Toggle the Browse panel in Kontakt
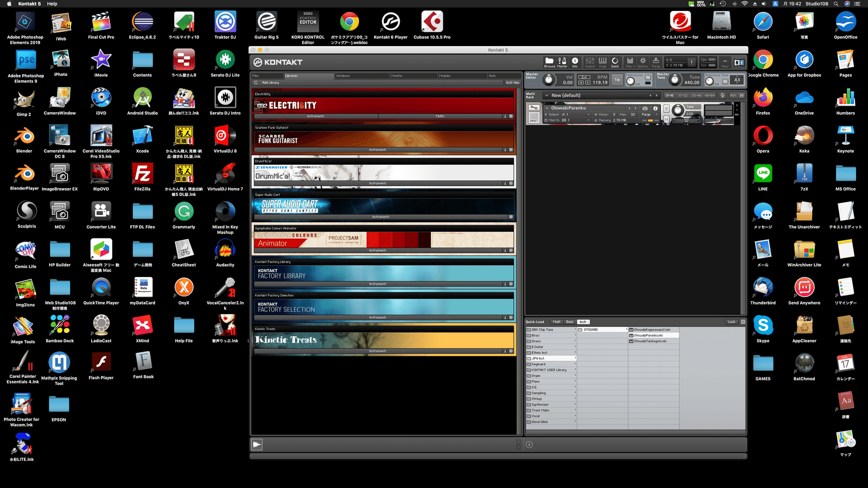The width and height of the screenshot is (868, 488). pos(550,63)
